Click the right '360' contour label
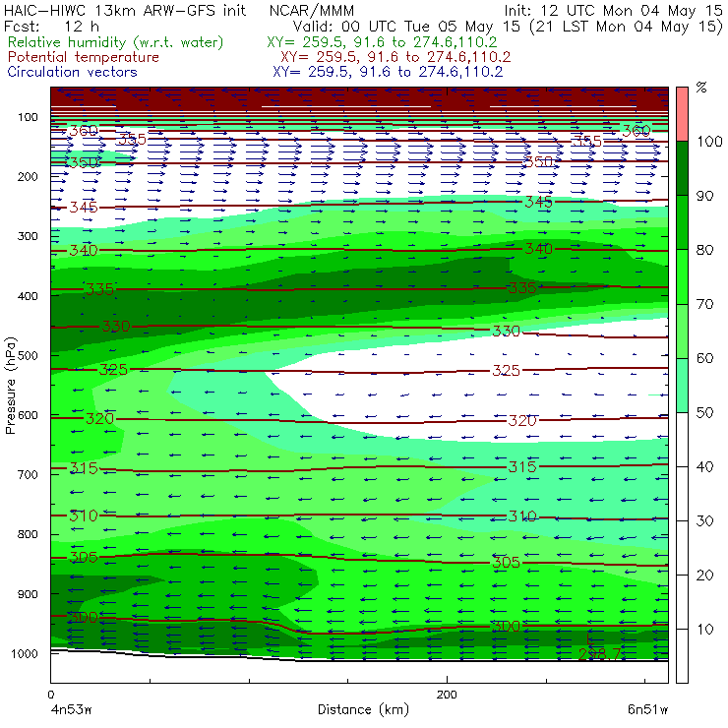This screenshot has height=728, width=728. [637, 131]
